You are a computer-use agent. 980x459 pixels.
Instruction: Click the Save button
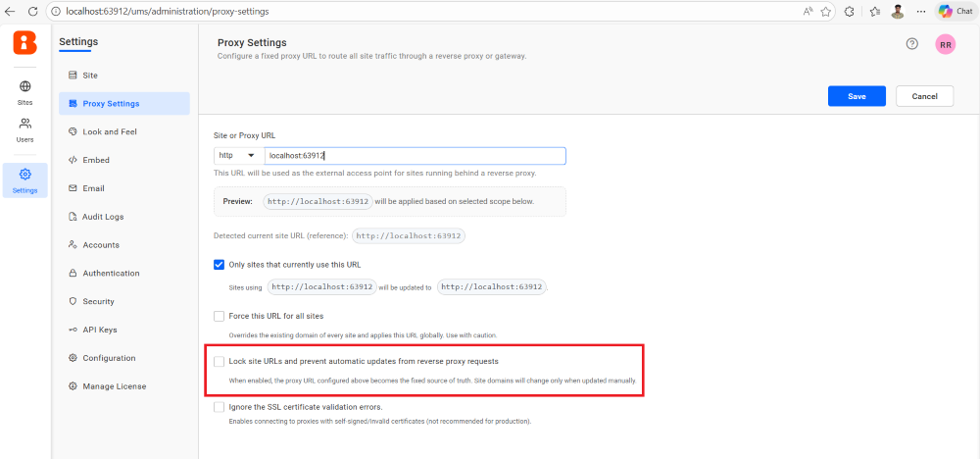pyautogui.click(x=857, y=96)
